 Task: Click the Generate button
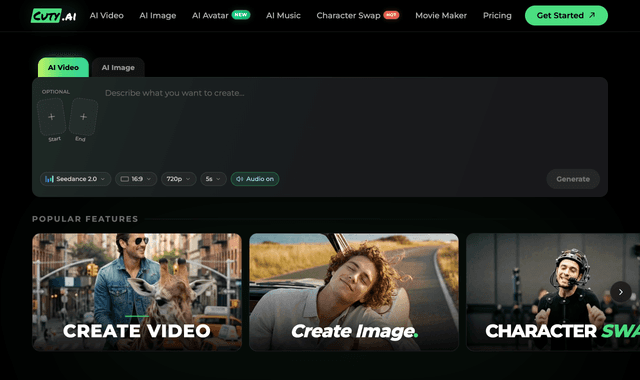[x=573, y=179]
